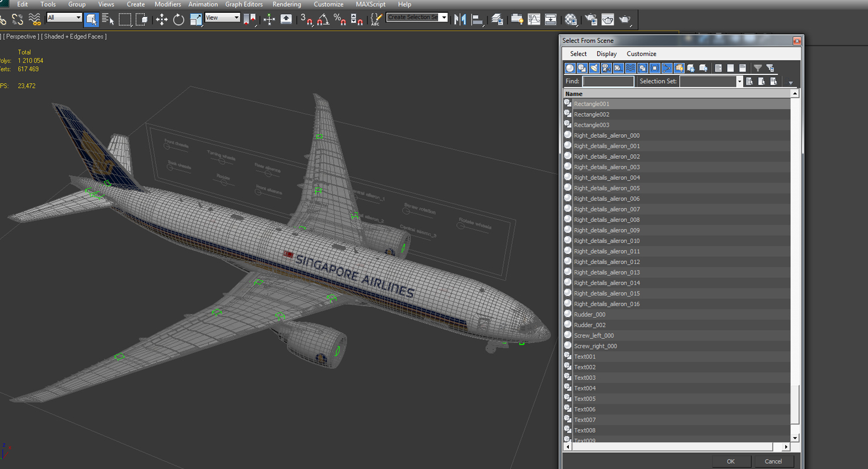Click the Name column header
The image size is (868, 469).
(x=677, y=94)
